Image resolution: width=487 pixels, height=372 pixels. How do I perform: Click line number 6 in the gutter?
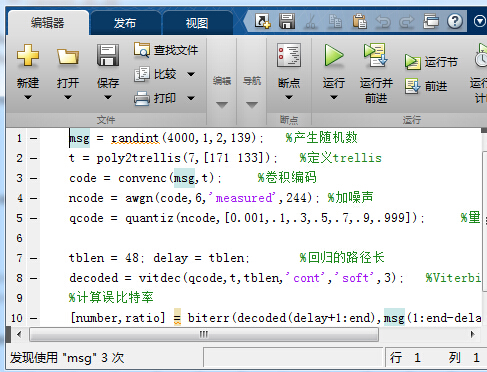pyautogui.click(x=19, y=238)
